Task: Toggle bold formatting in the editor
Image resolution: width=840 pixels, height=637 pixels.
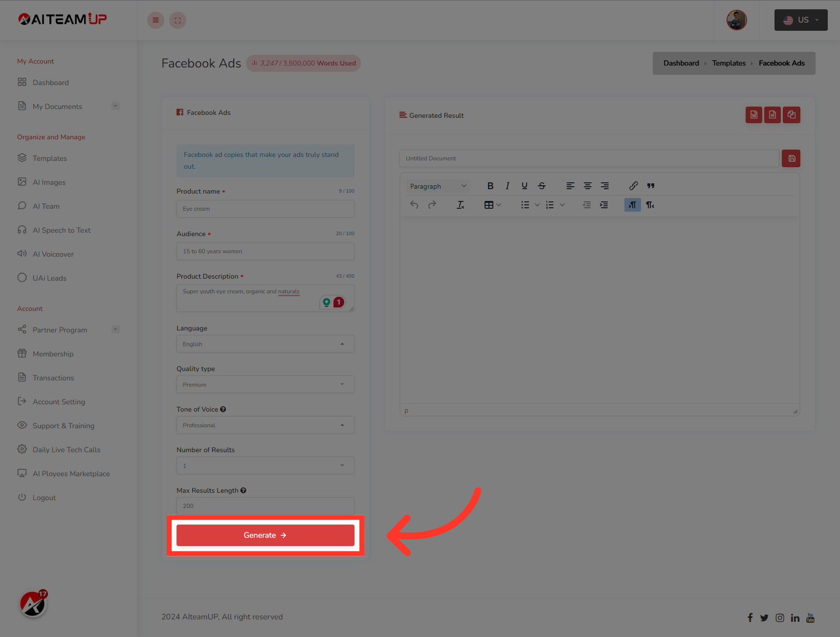Action: [490, 186]
